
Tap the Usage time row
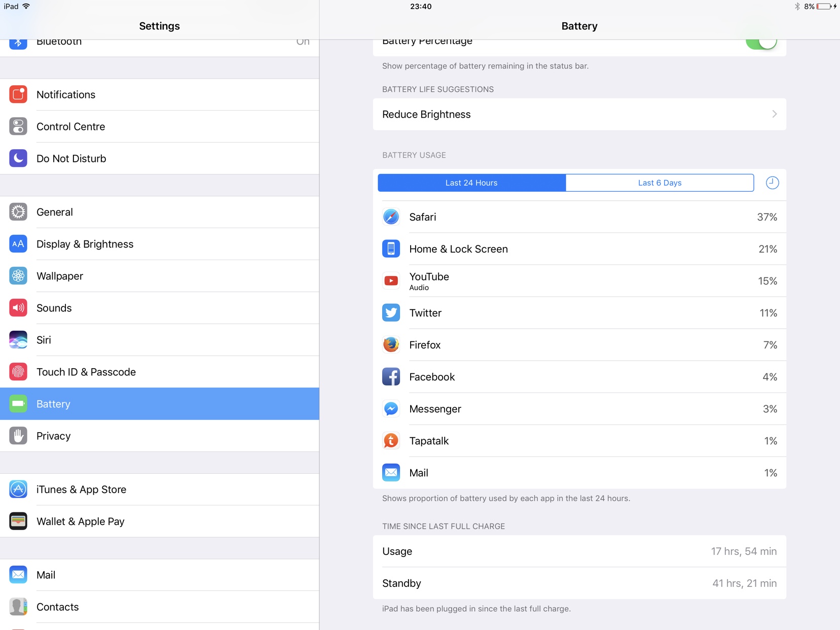click(x=579, y=551)
